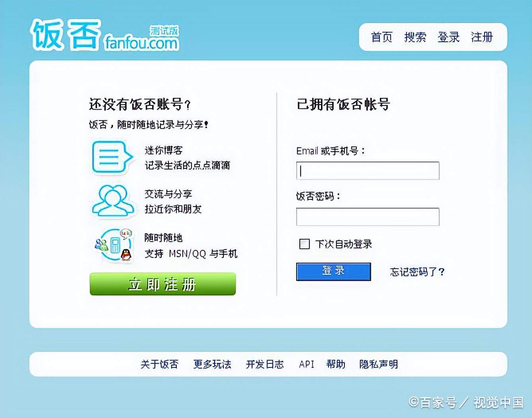Viewport: 532px width, 418px height.
Task: Enable the 下次自动登录 checkbox
Action: 304,244
